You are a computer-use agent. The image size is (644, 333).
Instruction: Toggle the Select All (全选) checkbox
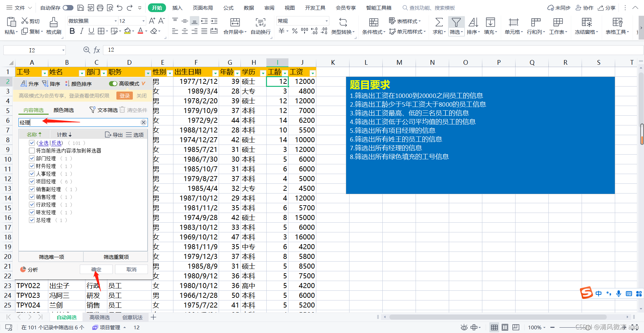(x=32, y=143)
